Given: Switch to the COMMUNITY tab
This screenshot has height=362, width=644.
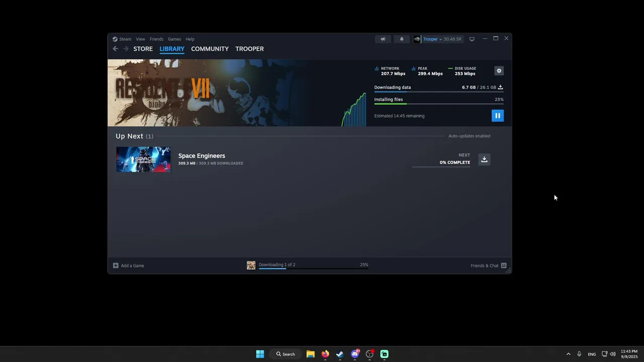Looking at the screenshot, I should pos(210,49).
